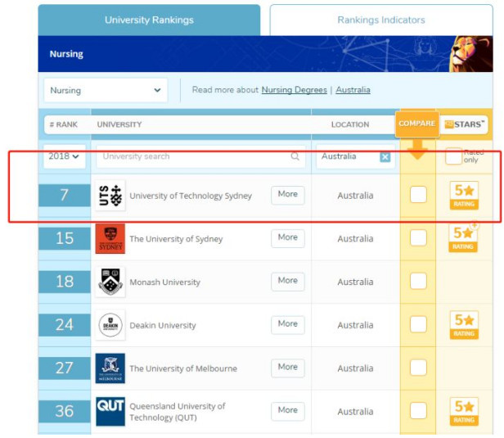Click More for The University of Melbourne
The width and height of the screenshot is (504, 438).
click(x=288, y=368)
